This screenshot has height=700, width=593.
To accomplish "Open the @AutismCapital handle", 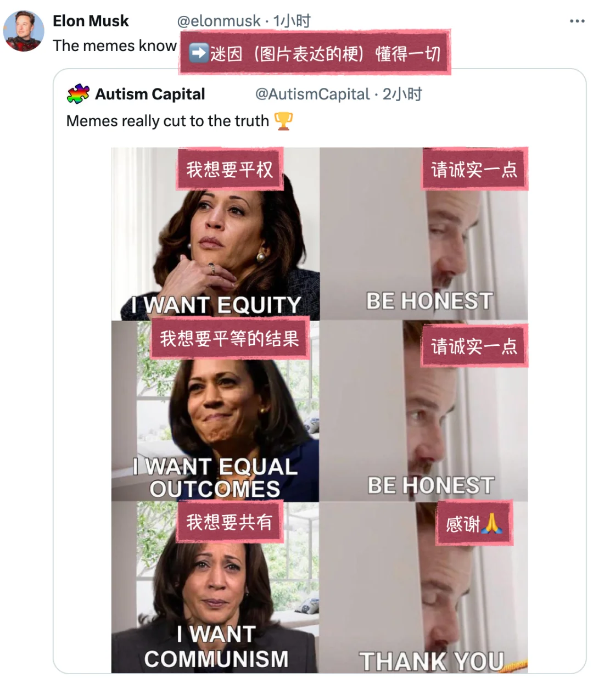I will pos(312,94).
